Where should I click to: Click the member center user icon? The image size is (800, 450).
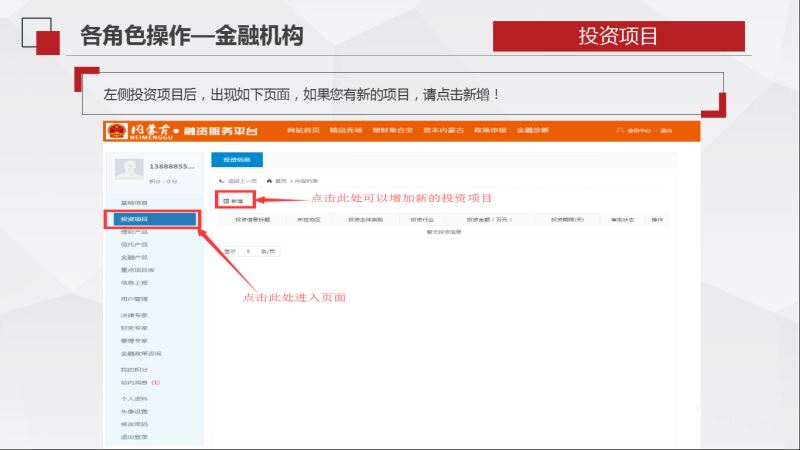[x=619, y=131]
